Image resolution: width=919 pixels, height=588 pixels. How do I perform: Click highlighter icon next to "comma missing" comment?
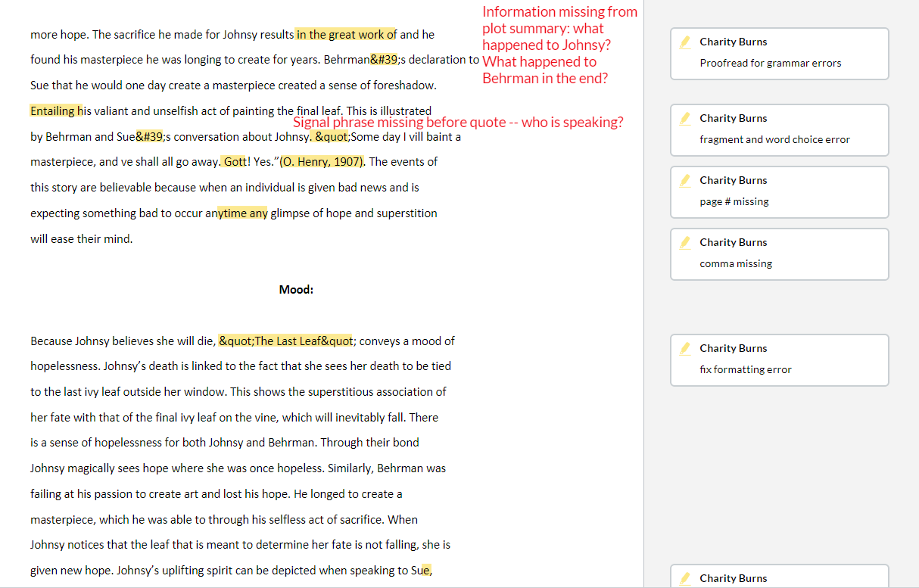click(x=685, y=243)
